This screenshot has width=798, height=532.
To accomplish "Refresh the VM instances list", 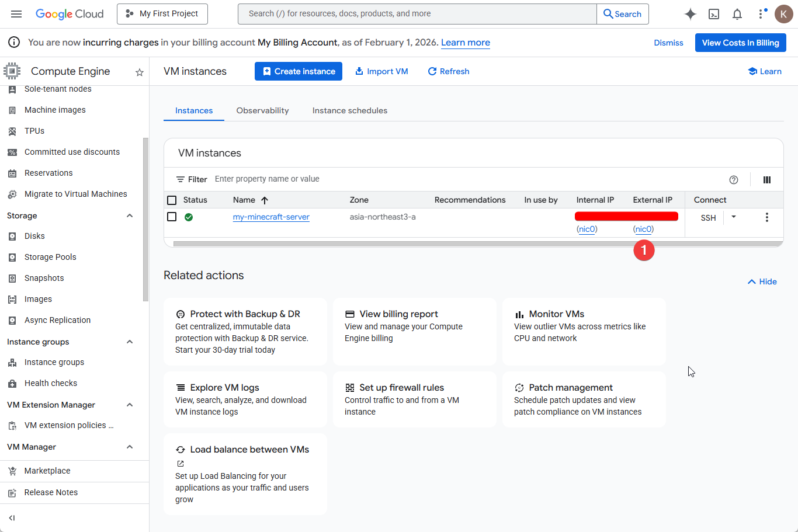I will click(449, 71).
